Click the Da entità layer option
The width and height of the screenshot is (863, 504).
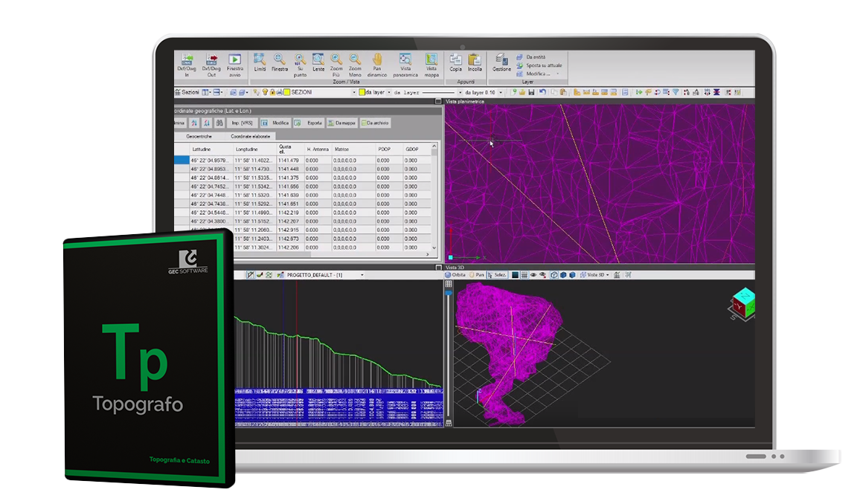pos(531,56)
